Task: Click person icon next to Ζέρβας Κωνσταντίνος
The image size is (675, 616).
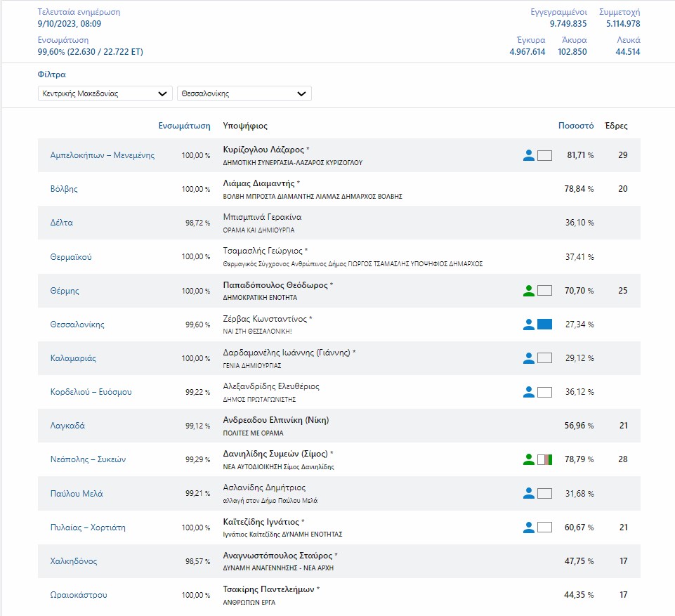Action: (x=529, y=325)
